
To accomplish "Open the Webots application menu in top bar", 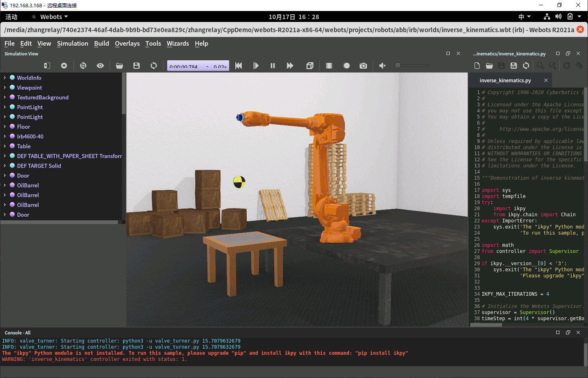I will [x=51, y=17].
